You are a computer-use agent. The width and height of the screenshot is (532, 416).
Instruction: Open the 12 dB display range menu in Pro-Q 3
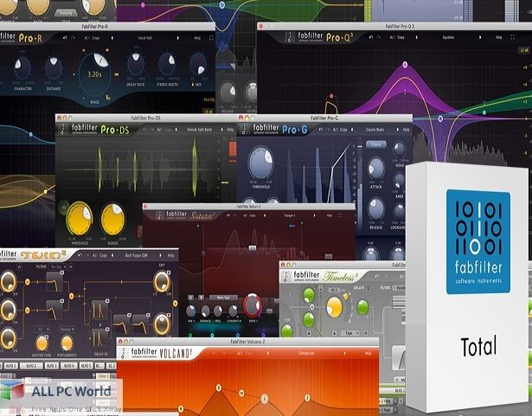(524, 50)
